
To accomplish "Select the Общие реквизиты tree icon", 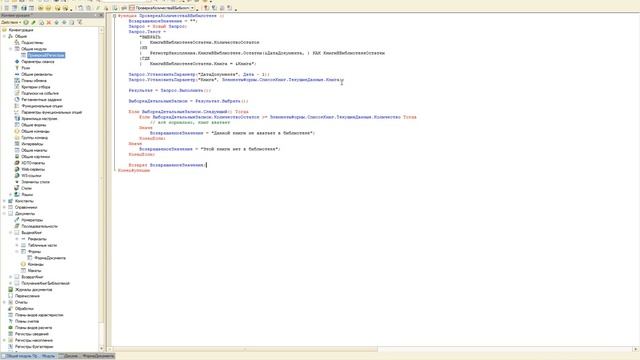I will [x=17, y=74].
